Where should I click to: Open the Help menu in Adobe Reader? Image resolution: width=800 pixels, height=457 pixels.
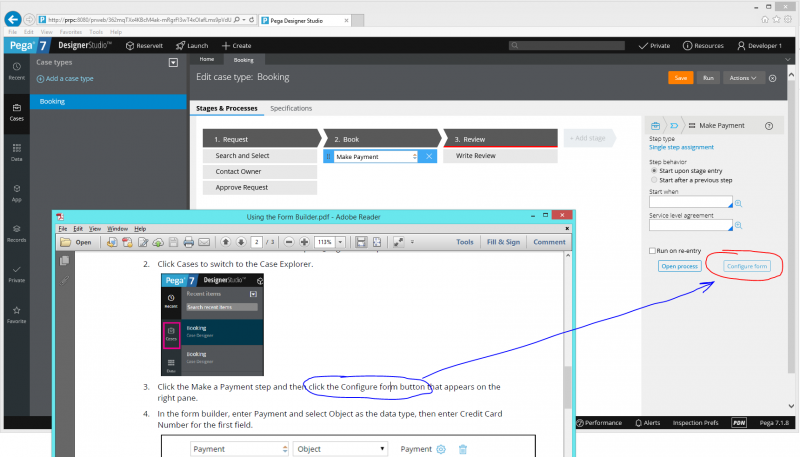tap(140, 228)
